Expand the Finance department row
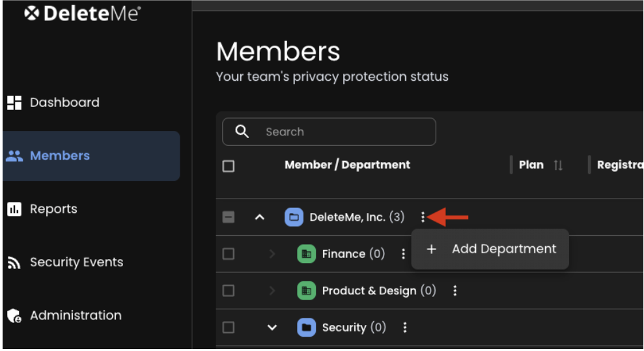Screen dimensions: 644x351 272,254
